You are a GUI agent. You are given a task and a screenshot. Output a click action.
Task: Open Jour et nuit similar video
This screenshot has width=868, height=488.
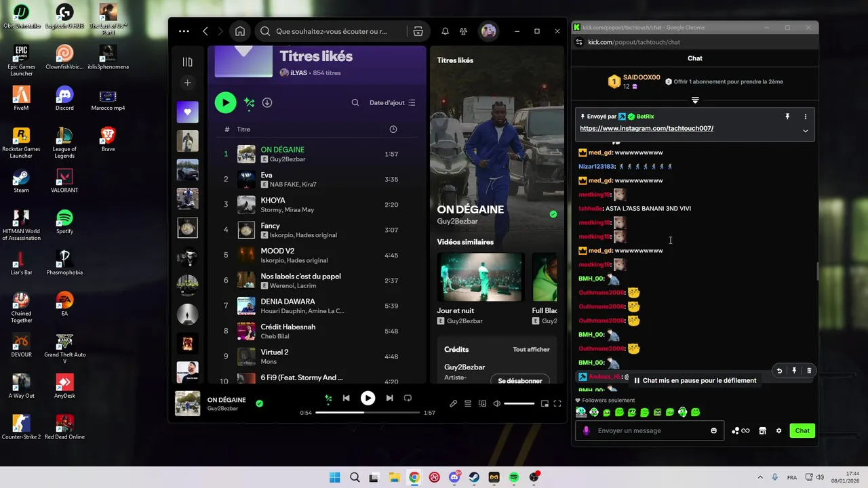(480, 277)
